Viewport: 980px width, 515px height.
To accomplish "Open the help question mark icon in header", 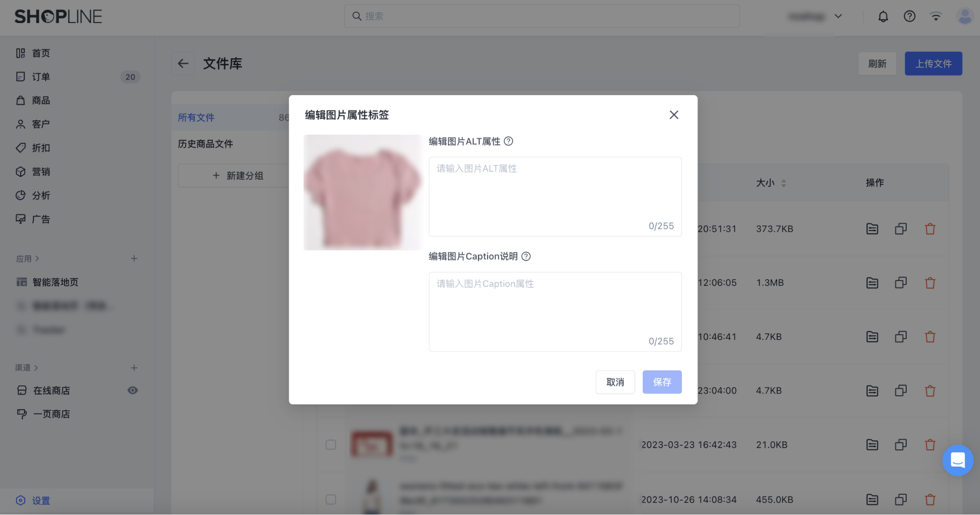I will pyautogui.click(x=909, y=17).
